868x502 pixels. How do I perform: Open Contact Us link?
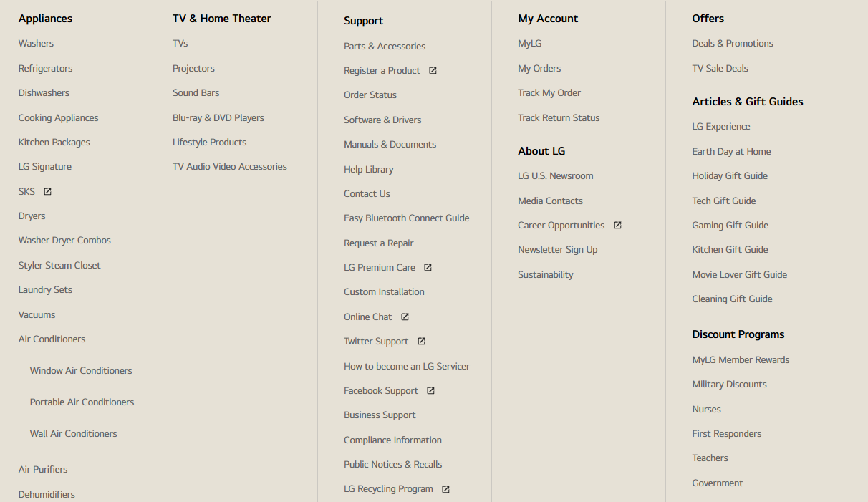(367, 194)
